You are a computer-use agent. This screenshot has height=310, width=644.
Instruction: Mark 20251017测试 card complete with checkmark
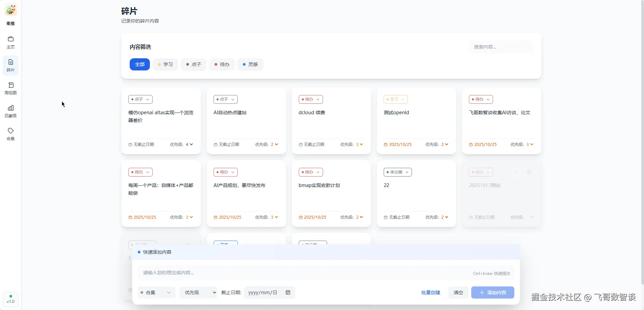517,172
